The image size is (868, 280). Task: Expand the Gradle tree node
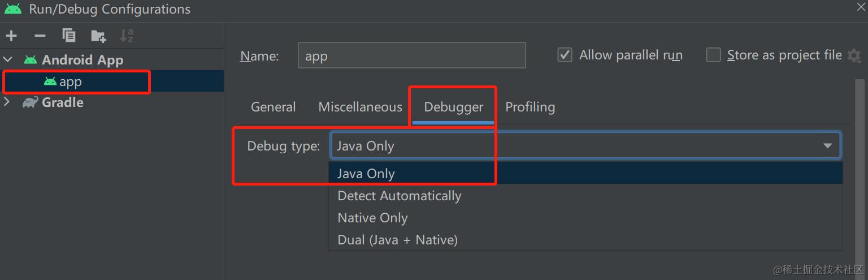7,102
